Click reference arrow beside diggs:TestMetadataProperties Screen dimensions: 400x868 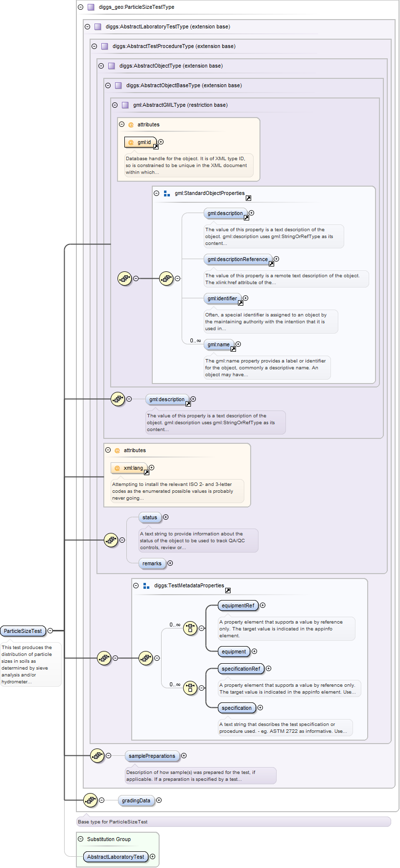tap(228, 590)
